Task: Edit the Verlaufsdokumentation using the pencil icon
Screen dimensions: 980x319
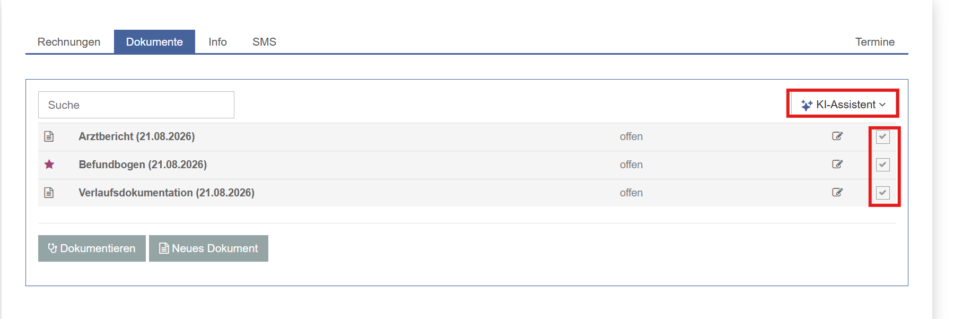Action: pos(837,192)
